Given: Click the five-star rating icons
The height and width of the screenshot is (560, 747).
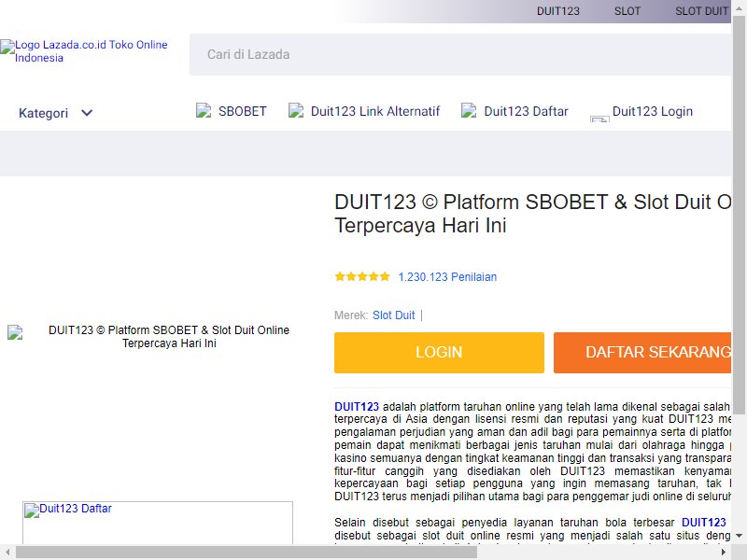Looking at the screenshot, I should point(362,276).
